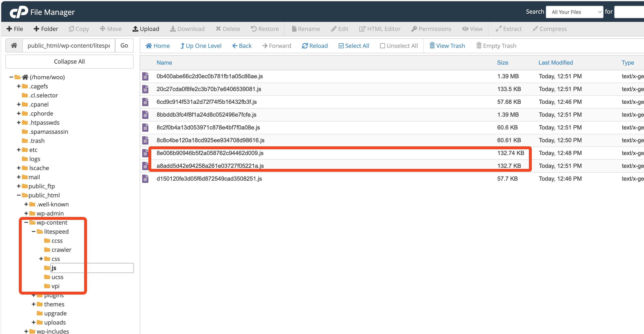Click the home icon beside path field
The height and width of the screenshot is (334, 644).
tap(14, 45)
